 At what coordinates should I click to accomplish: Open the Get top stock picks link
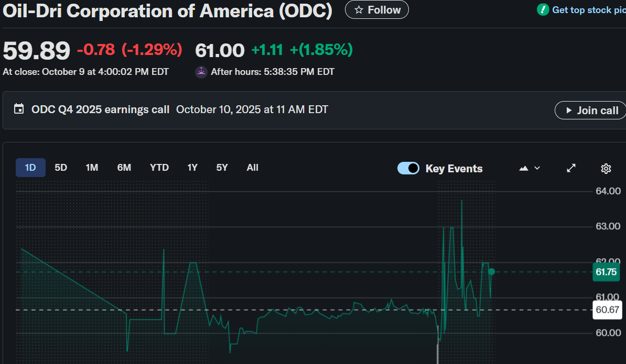coord(588,10)
